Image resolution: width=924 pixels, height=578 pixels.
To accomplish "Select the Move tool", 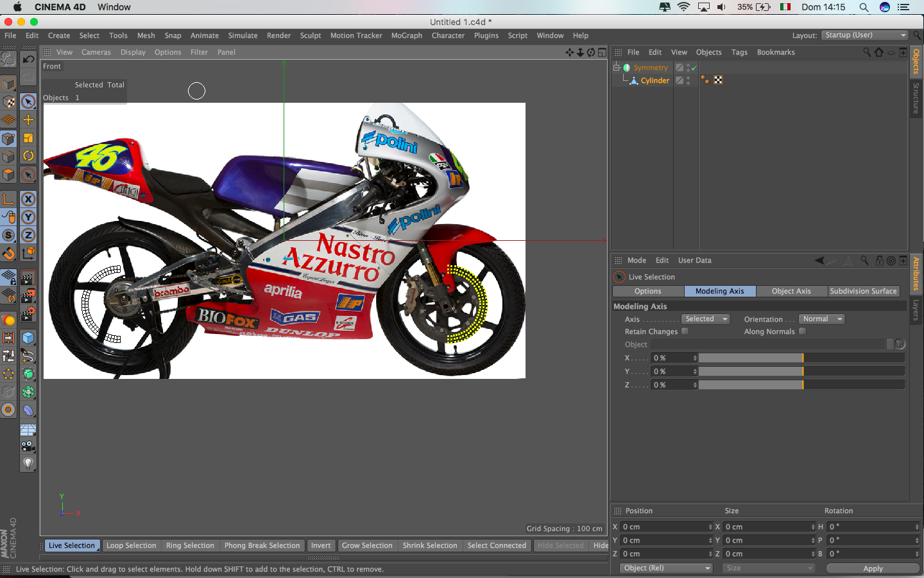I will point(28,119).
